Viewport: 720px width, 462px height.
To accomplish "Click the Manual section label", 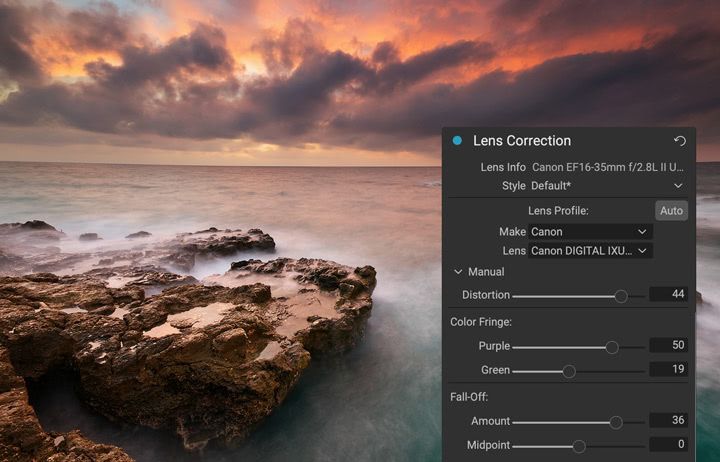I will click(486, 272).
